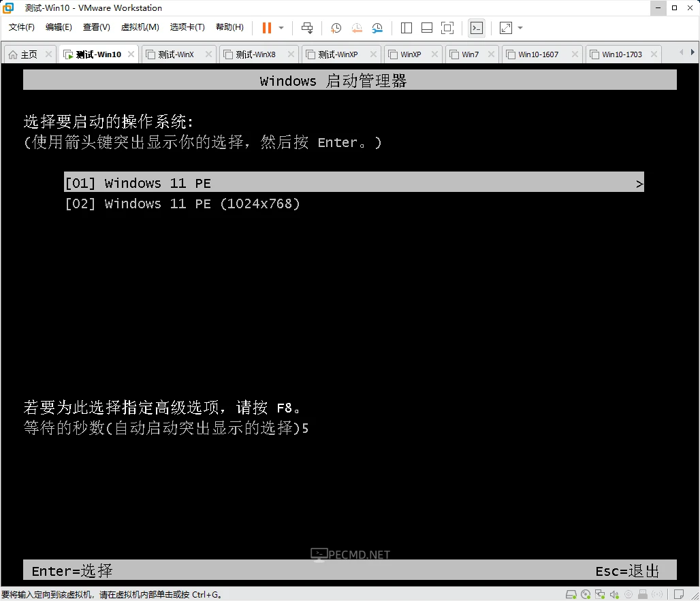This screenshot has width=700, height=601.
Task: Close the 测试-WinX tab
Action: pyautogui.click(x=208, y=54)
